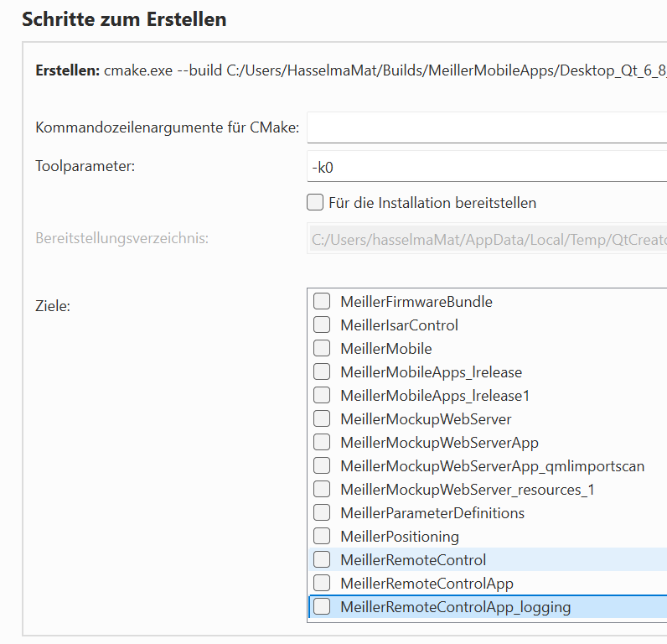
Task: Select MeillerMobileApps_lrelease1 checkbox
Action: (322, 395)
